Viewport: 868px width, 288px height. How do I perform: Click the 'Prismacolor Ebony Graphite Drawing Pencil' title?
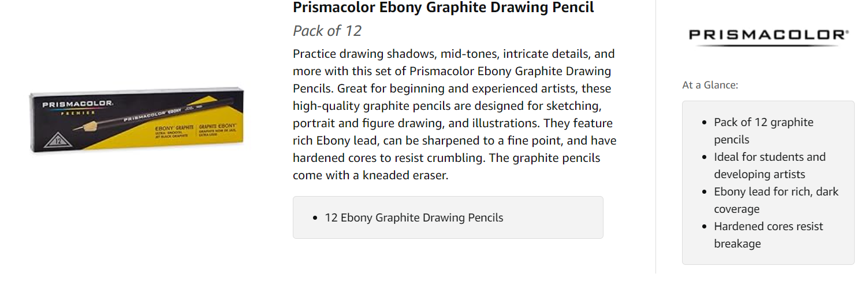coord(443,8)
